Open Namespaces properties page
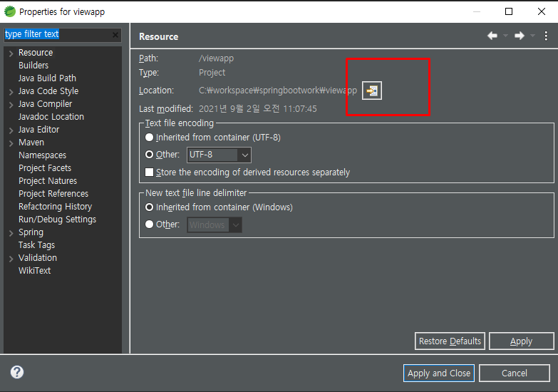Screen dimensions: 558x392 [42, 155]
